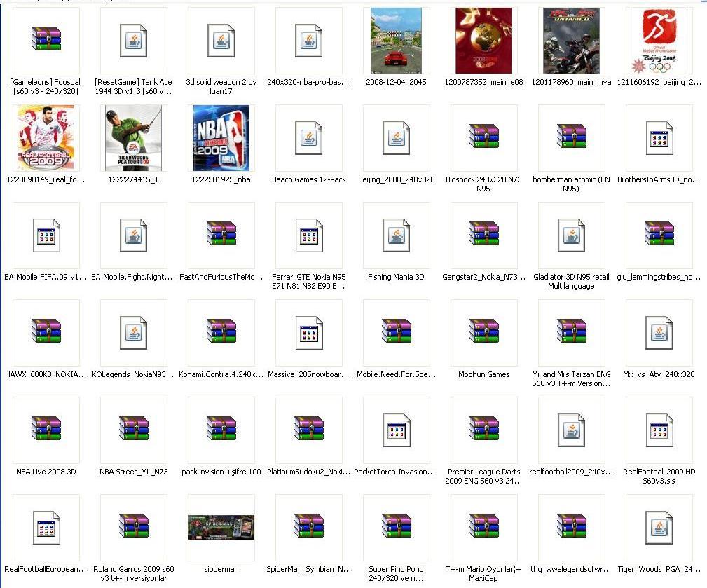The height and width of the screenshot is (588, 707).
Task: Click the glu_lemmingstribes archive icon
Action: point(659,233)
